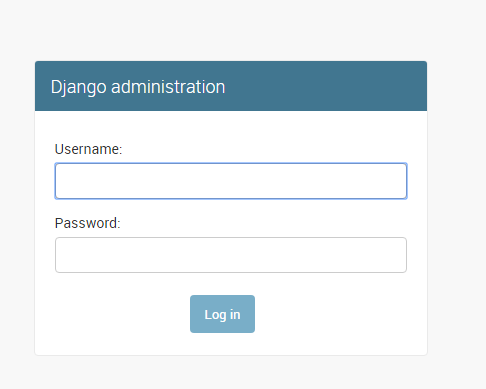This screenshot has height=389, width=486.
Task: Click the right end of the Password field
Action: [x=402, y=255]
